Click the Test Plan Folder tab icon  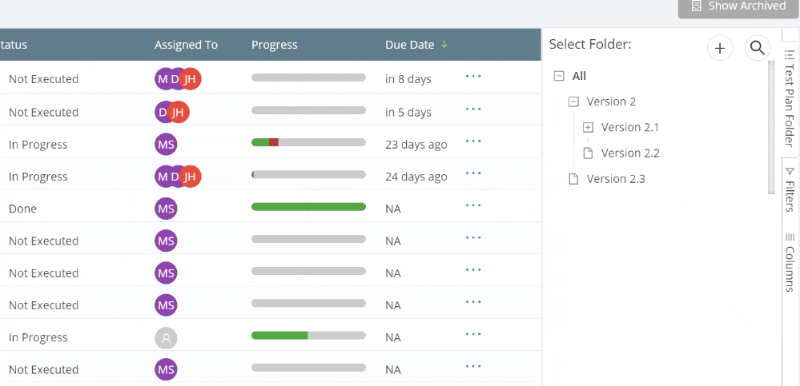(790, 54)
